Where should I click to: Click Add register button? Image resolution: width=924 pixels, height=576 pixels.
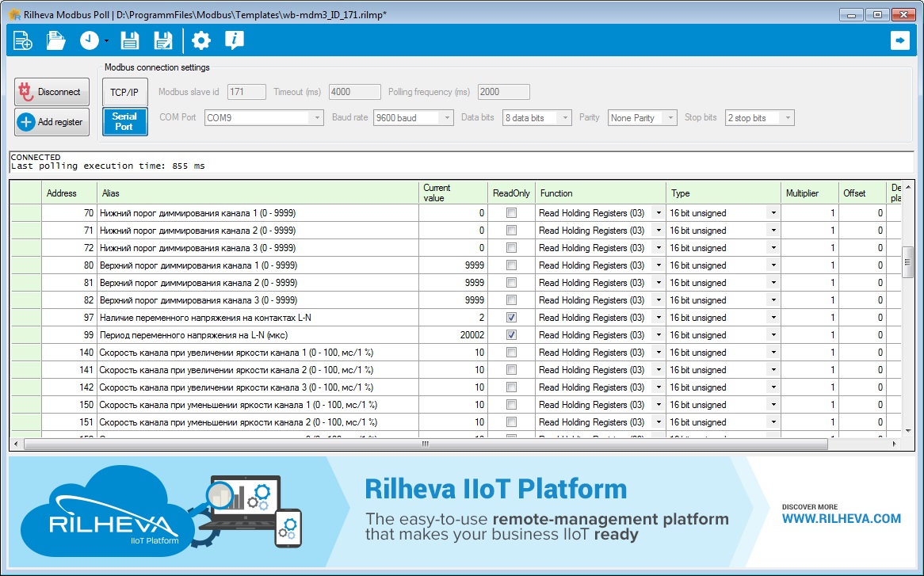[52, 122]
